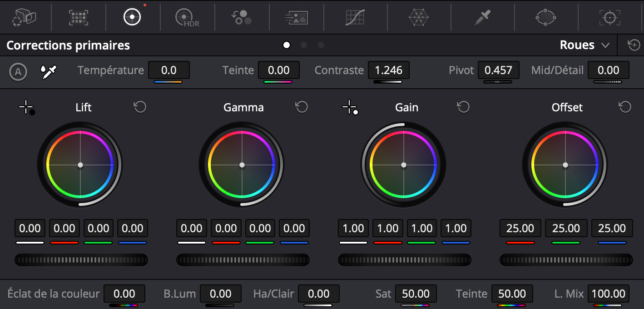The height and width of the screenshot is (309, 644).
Task: Select the Qualifier eyedropper palette icon
Action: [x=482, y=17]
